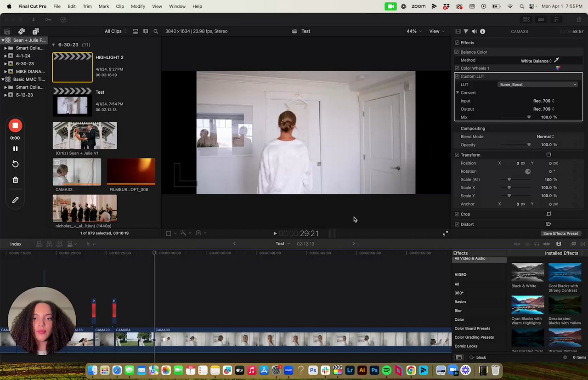
Task: Click Save Effects Preset button
Action: click(560, 233)
